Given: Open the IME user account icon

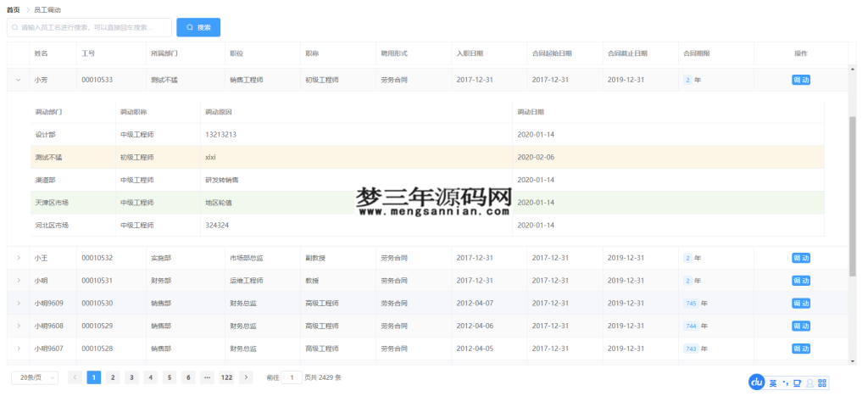Looking at the screenshot, I should pyautogui.click(x=810, y=383).
